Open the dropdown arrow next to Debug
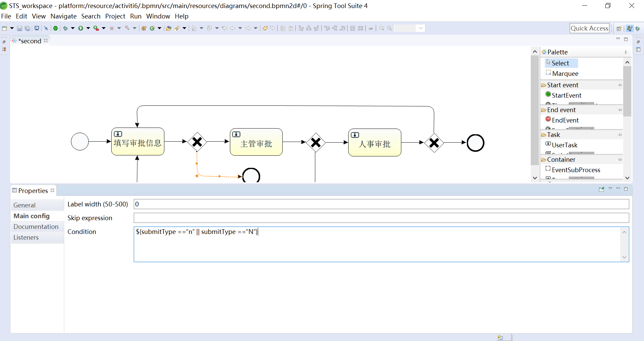The image size is (644, 341). point(73,28)
